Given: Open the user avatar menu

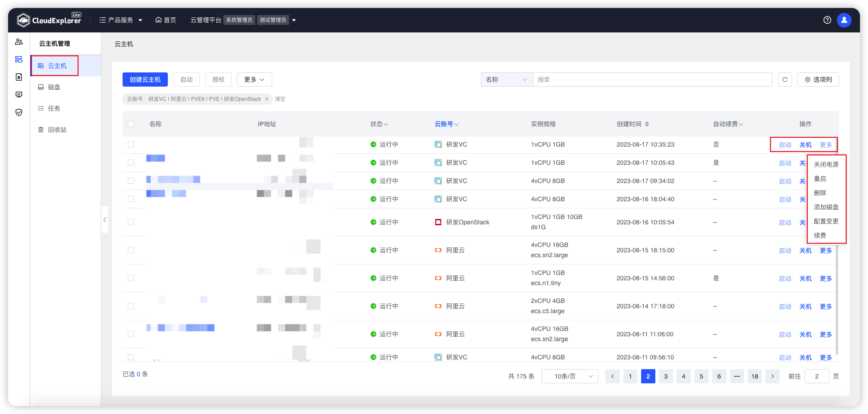Looking at the screenshot, I should 844,20.
